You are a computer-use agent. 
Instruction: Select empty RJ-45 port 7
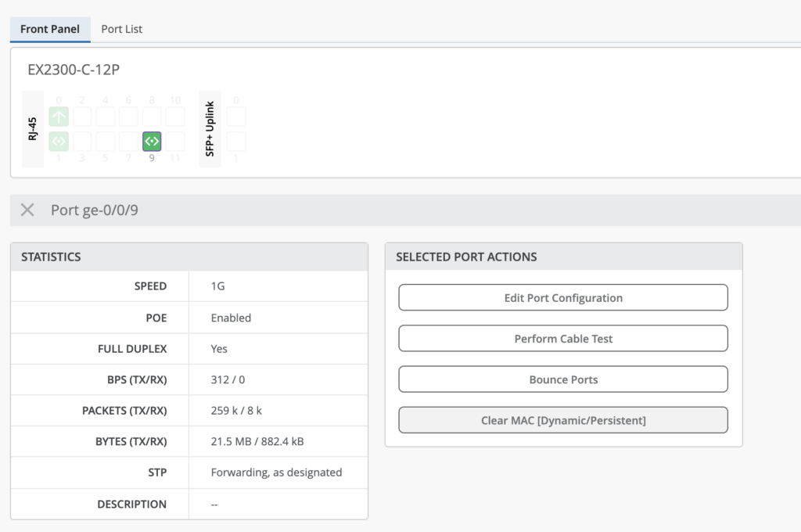tap(128, 142)
